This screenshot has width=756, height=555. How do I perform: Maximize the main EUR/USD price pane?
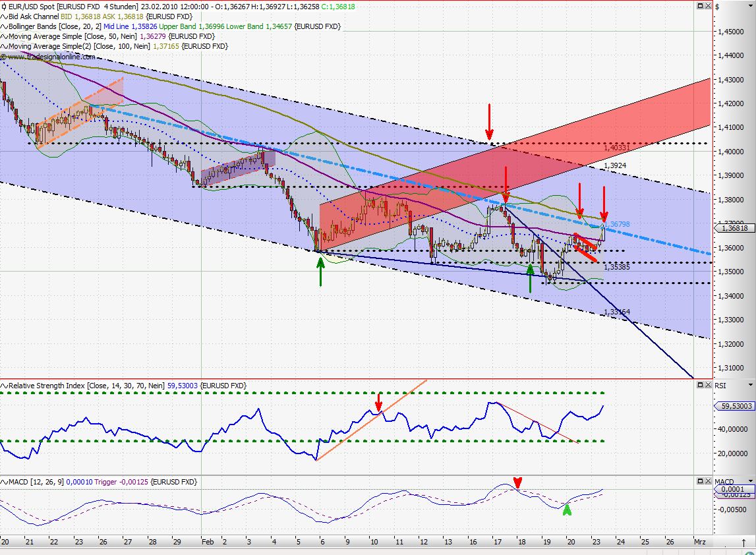pos(700,6)
